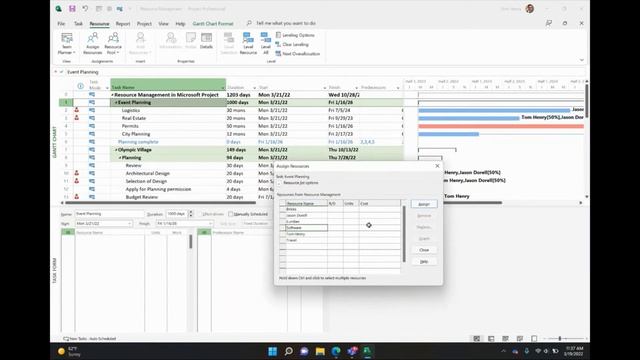Switch to the Project tab
The width and height of the screenshot is (640, 360).
point(144,24)
